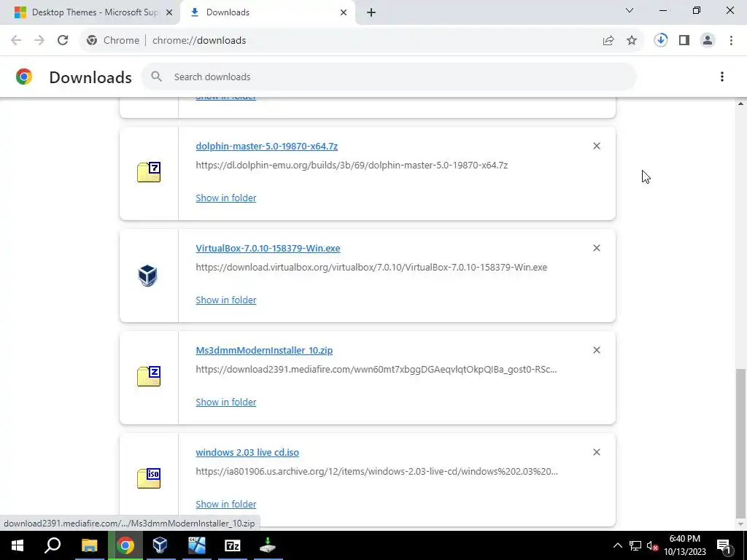Open the notification center icon
The image size is (747, 560).
click(x=724, y=545)
